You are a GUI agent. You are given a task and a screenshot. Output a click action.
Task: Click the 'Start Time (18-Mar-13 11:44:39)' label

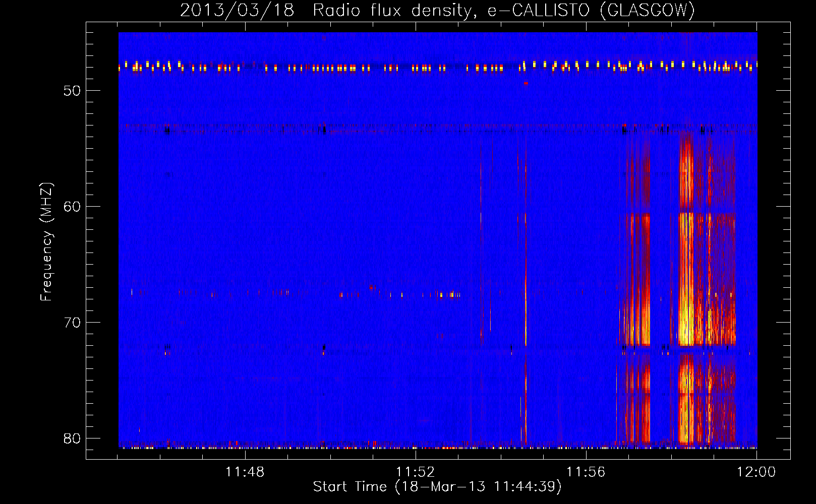coord(437,487)
